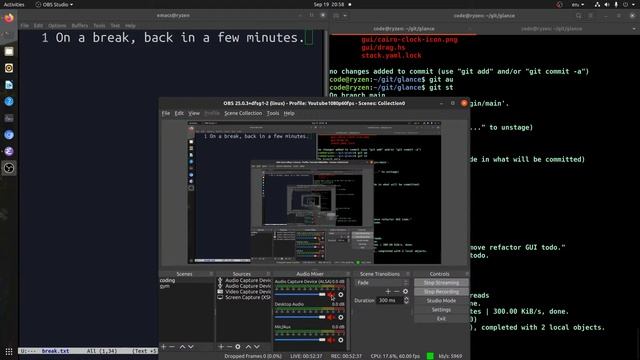Image resolution: width=640 pixels, height=360 pixels.
Task: Open OBS Studio app menu in top bar
Action: click(x=54, y=4)
